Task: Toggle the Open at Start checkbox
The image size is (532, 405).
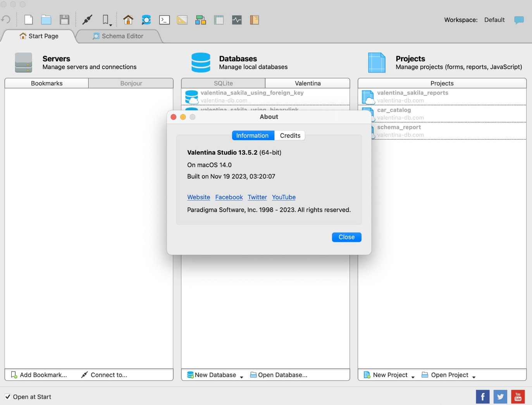Action: click(x=8, y=396)
